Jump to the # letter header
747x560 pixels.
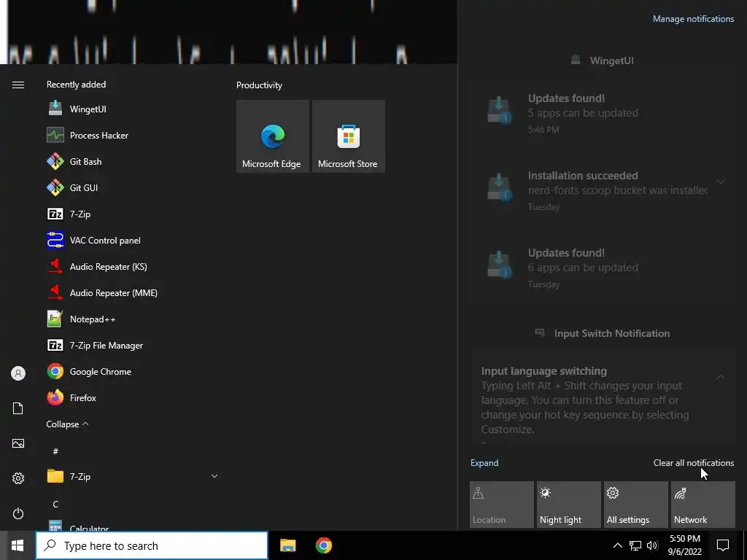55,451
